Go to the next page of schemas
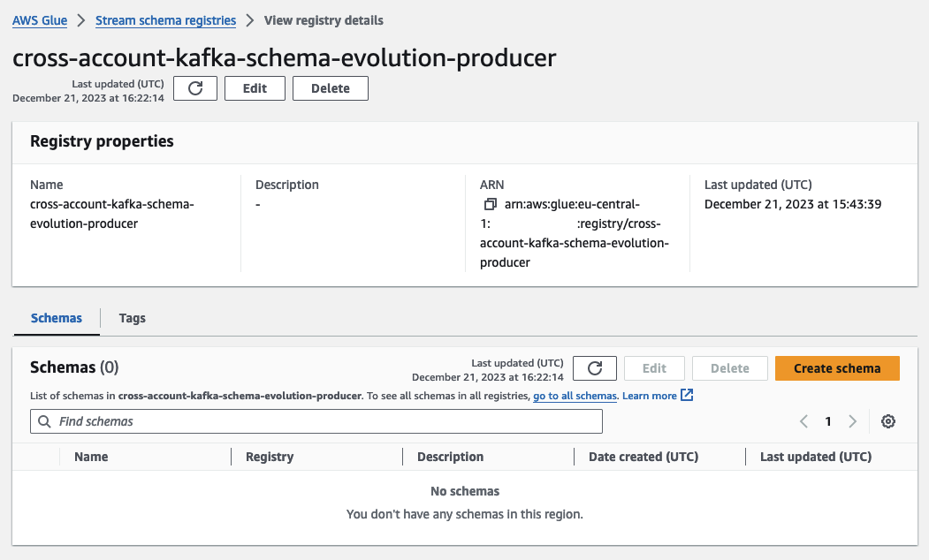Screen dimensions: 929x560 (x=851, y=421)
